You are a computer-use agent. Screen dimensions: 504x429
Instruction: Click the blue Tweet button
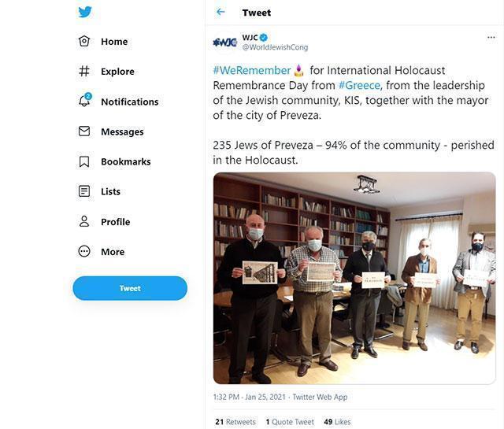pyautogui.click(x=130, y=288)
